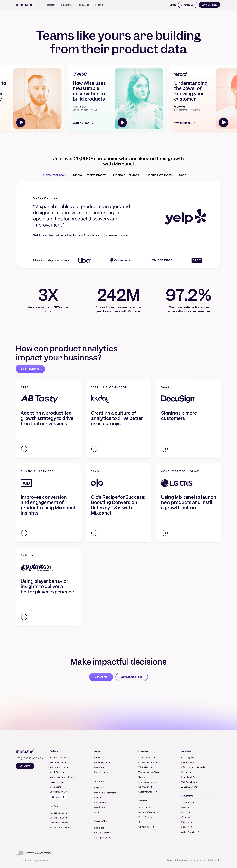This screenshot has width=237, height=868.
Task: Click the Playtech card arrow icon
Action: coord(24,617)
